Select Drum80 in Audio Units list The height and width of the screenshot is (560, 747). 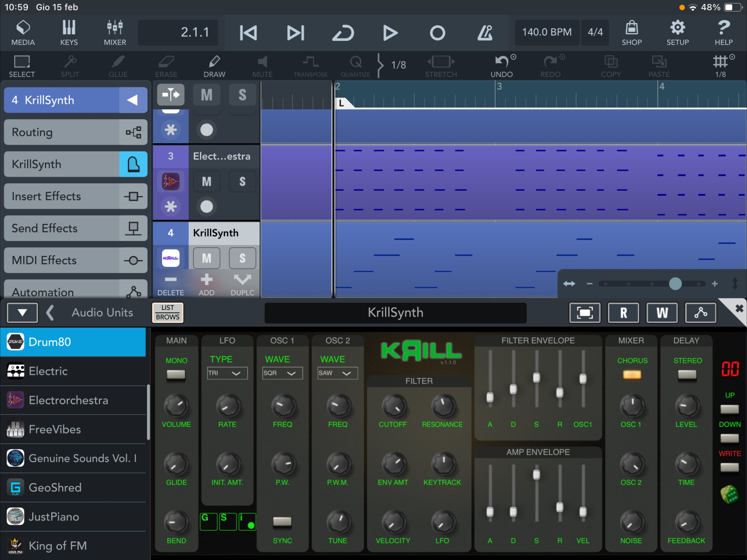(x=73, y=342)
